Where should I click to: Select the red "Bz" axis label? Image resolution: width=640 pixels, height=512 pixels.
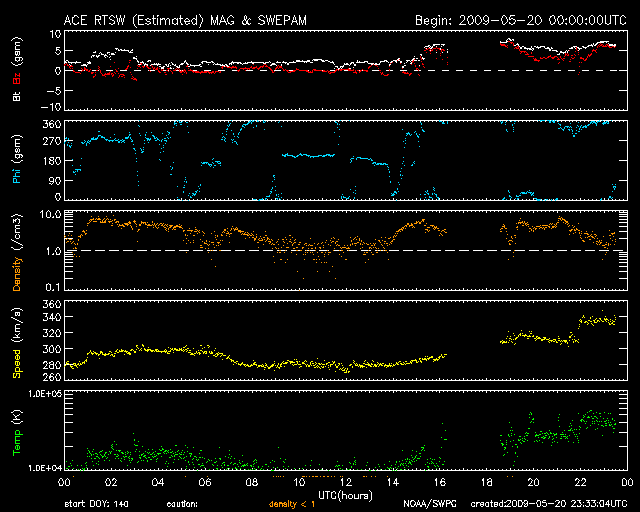pyautogui.click(x=16, y=79)
